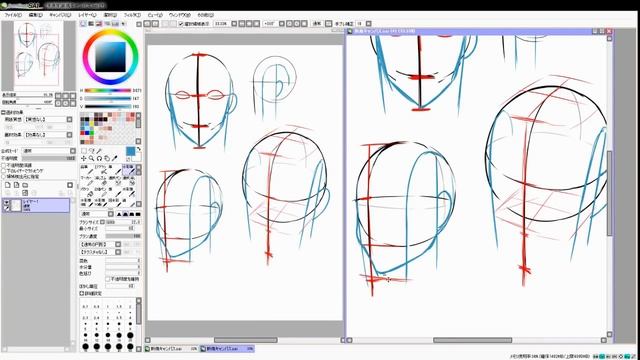This screenshot has height=360, width=640.
Task: Open 画材効果 paint effect dropdown
Action: (x=69, y=135)
